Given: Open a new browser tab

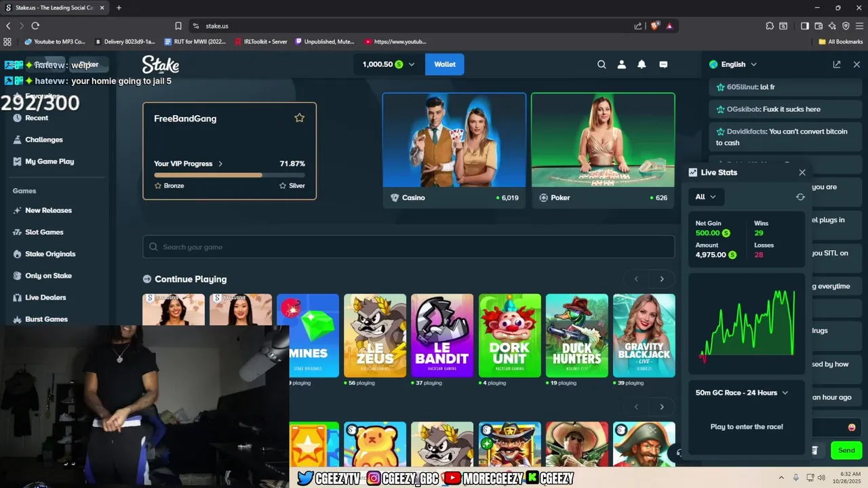Looking at the screenshot, I should coord(119,7).
